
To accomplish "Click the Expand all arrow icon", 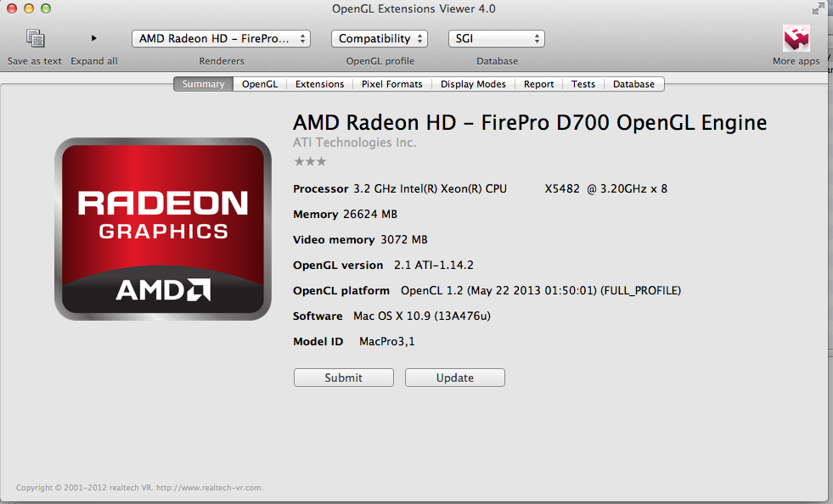I will click(x=94, y=38).
